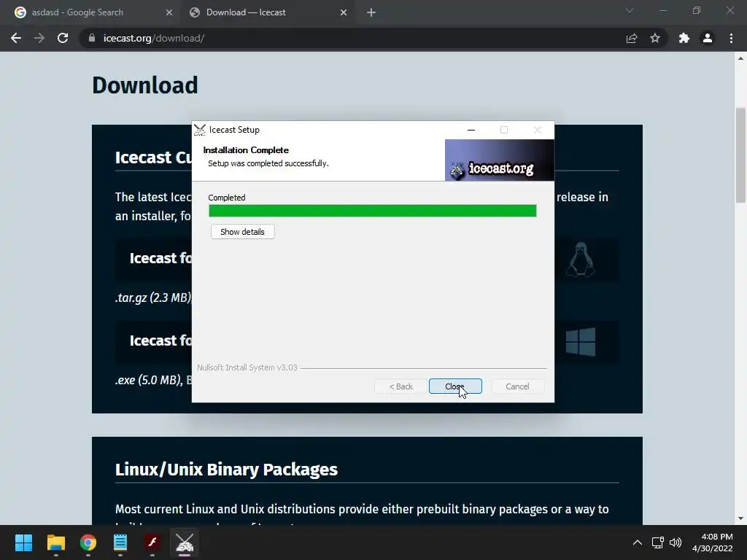Show details of the installation
Screen dimensions: 747x560
(x=242, y=232)
